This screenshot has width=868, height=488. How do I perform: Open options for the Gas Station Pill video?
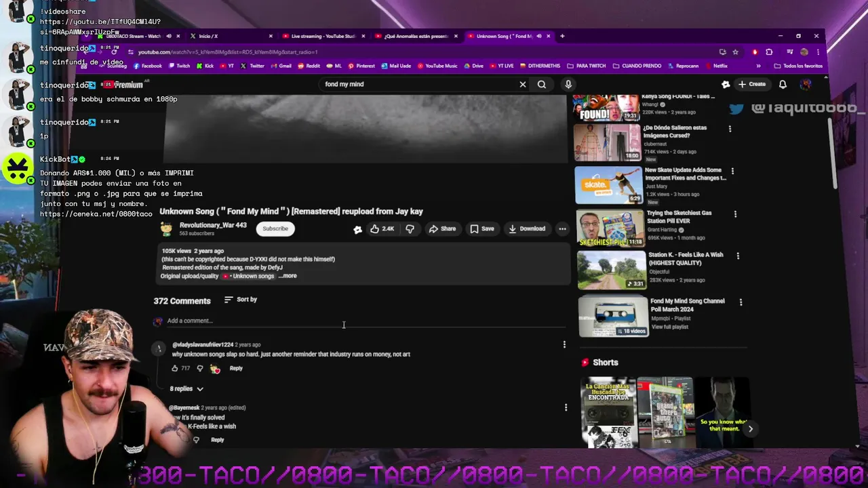click(x=735, y=214)
